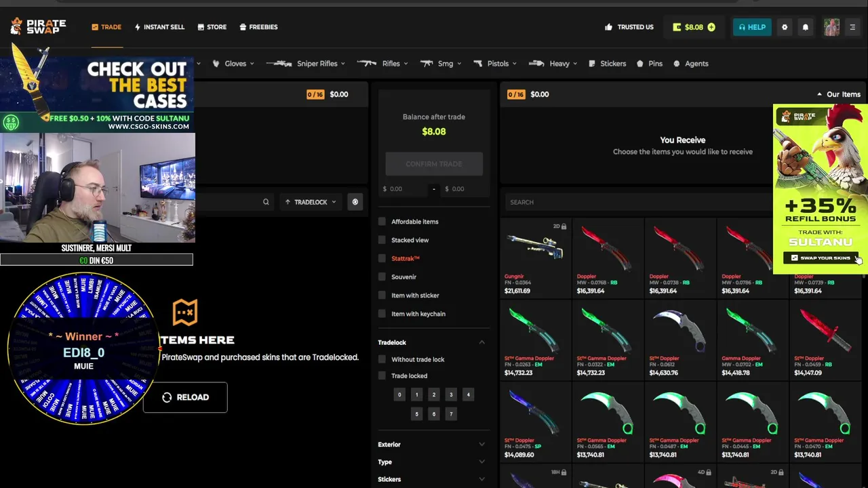
Task: Open the Freebies tab
Action: coord(258,27)
